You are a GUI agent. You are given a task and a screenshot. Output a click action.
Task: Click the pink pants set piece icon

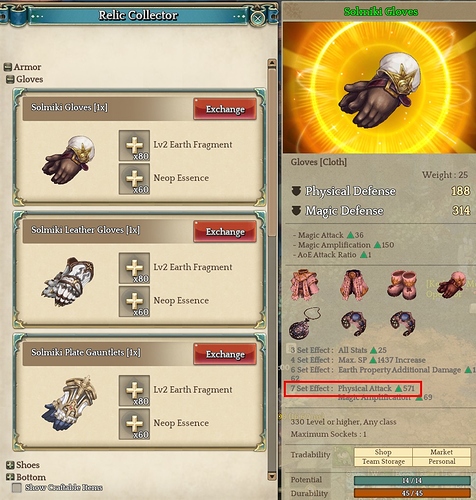pos(354,285)
